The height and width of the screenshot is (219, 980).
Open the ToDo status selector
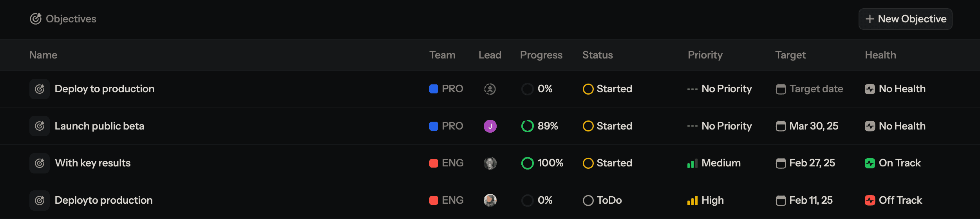pyautogui.click(x=602, y=201)
